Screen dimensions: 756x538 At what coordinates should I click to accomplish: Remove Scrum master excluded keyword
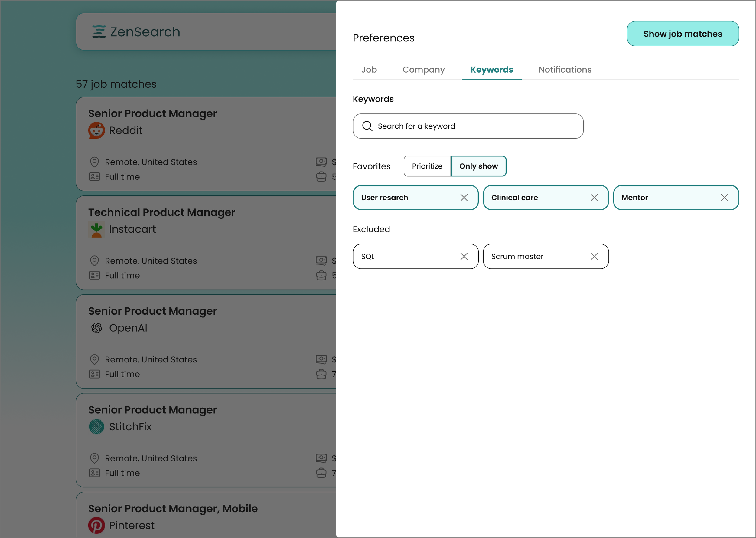point(594,256)
